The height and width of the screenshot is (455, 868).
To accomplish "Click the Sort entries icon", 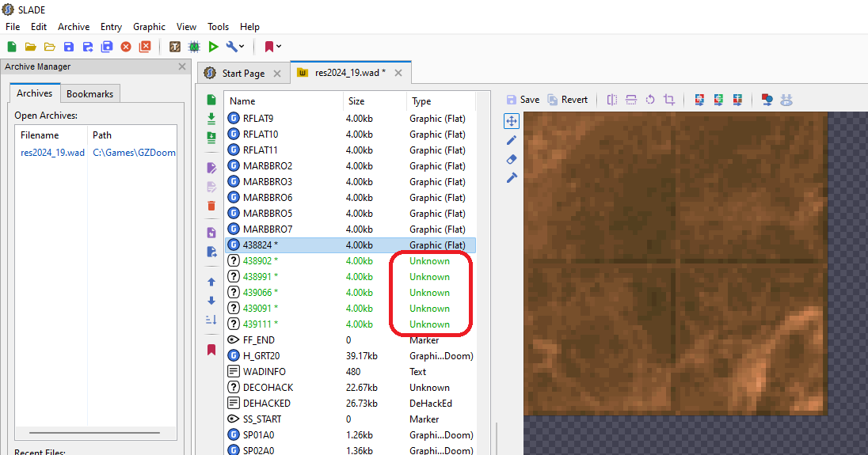I will pos(211,320).
